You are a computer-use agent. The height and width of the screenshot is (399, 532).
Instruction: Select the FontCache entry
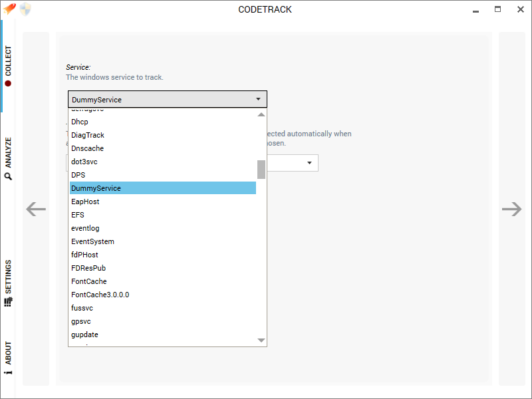[x=163, y=281]
